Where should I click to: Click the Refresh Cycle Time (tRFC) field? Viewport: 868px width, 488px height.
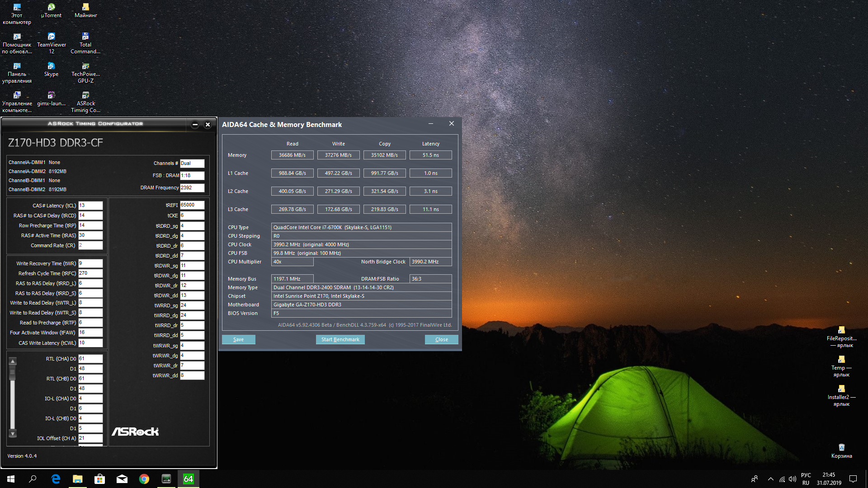click(x=90, y=273)
